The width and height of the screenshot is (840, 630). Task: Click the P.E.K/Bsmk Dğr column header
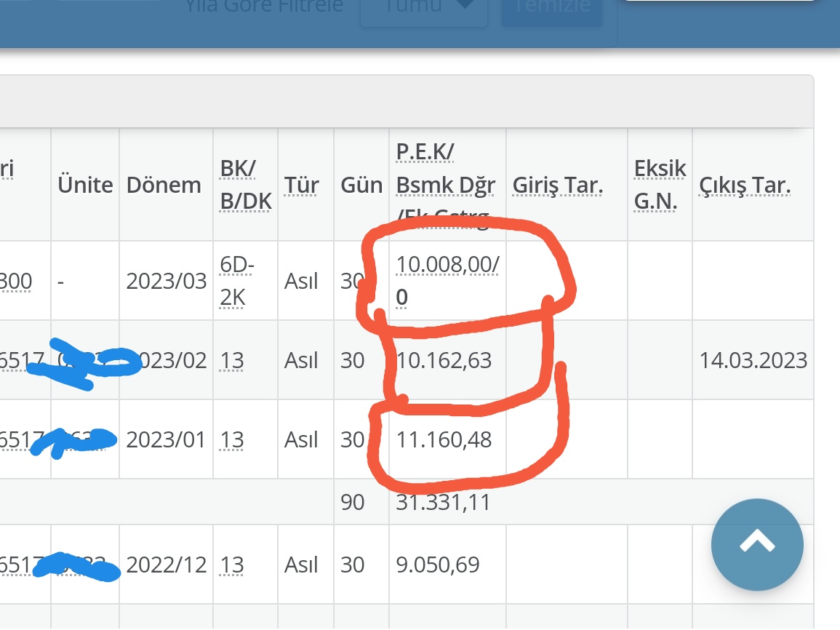point(446,186)
